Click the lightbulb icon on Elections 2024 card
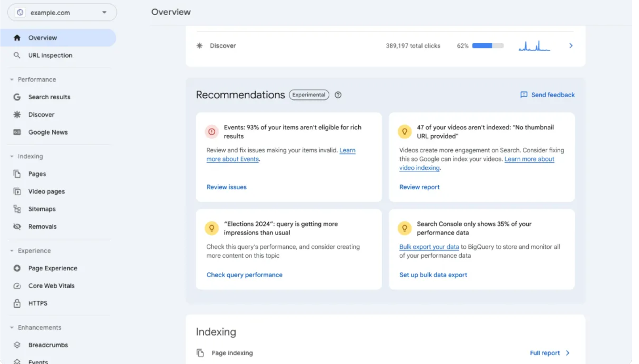 pyautogui.click(x=212, y=228)
